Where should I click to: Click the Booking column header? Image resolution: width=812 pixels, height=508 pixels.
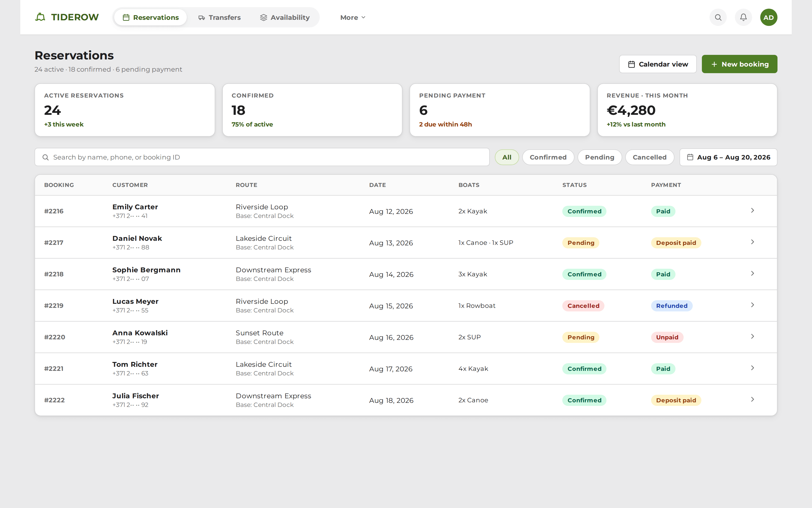(59, 185)
